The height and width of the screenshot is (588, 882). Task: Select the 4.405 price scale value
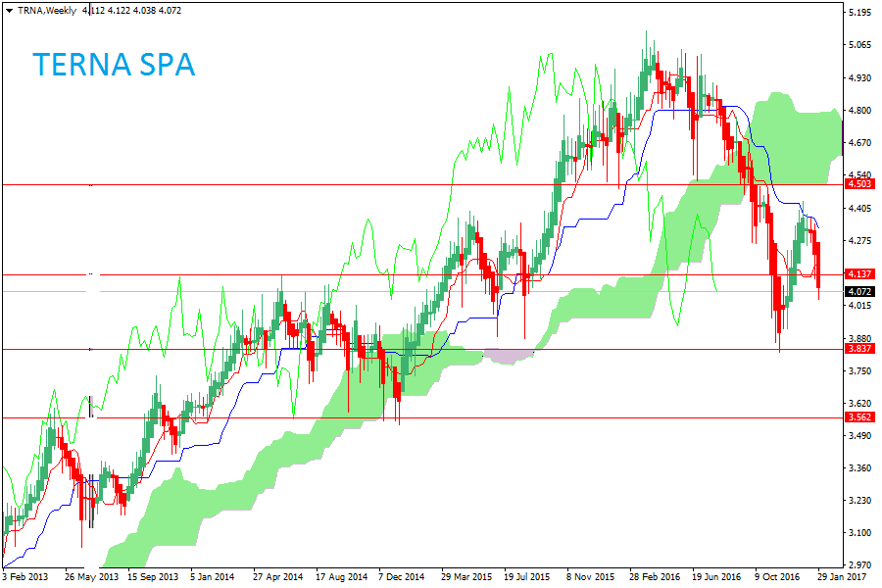click(x=860, y=208)
